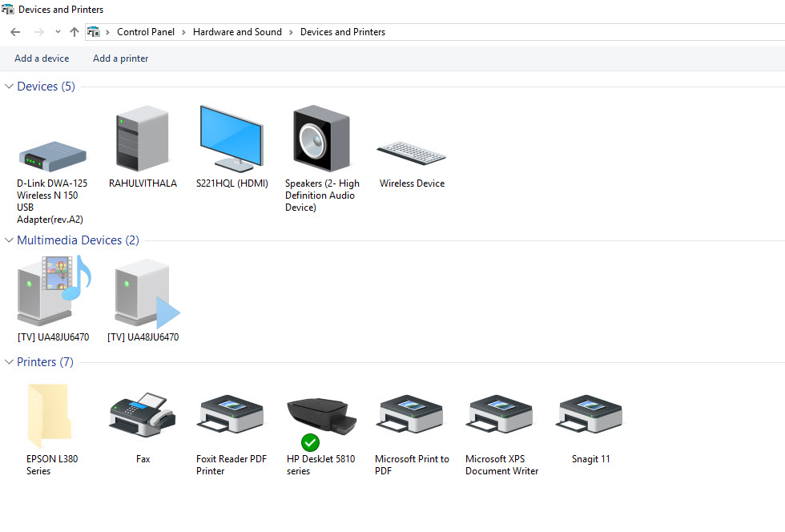Select the Speakers High Definition Audio icon
The image size is (785, 532).
pos(321,139)
